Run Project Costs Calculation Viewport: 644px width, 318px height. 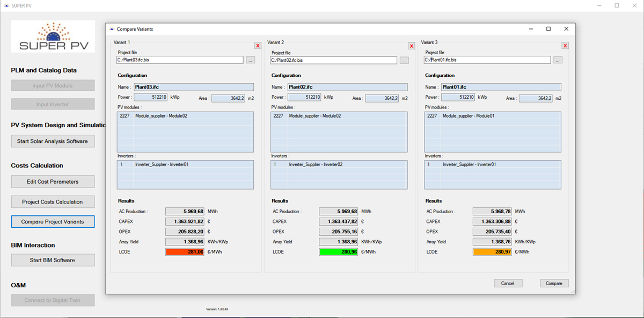[53, 202]
